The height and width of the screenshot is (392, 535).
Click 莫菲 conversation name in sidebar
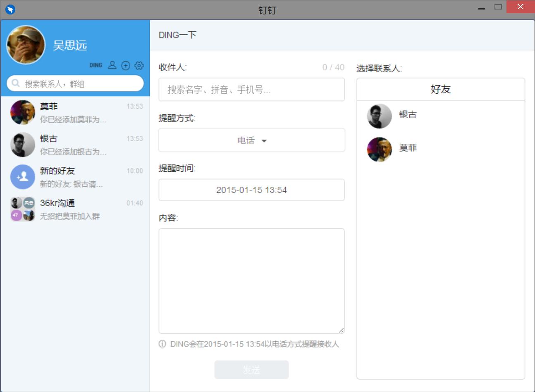(49, 106)
